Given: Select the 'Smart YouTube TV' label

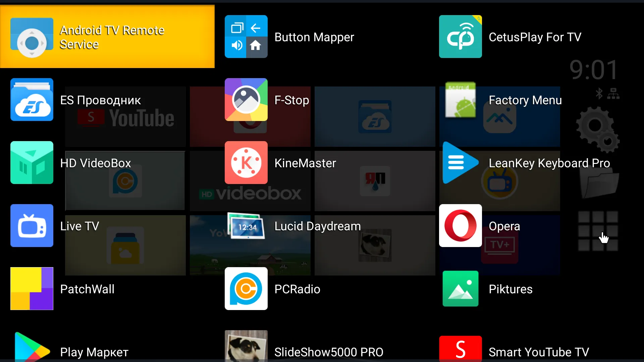Looking at the screenshot, I should point(539,352).
